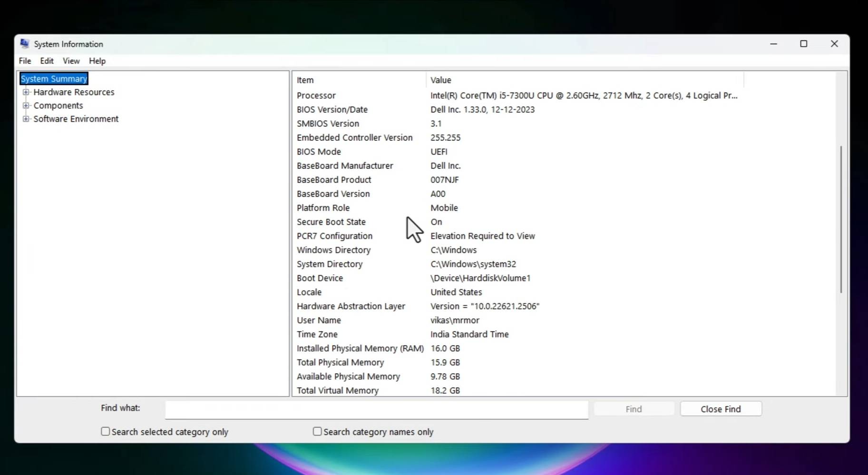Select the System Directory row
868x475 pixels.
pos(517,264)
